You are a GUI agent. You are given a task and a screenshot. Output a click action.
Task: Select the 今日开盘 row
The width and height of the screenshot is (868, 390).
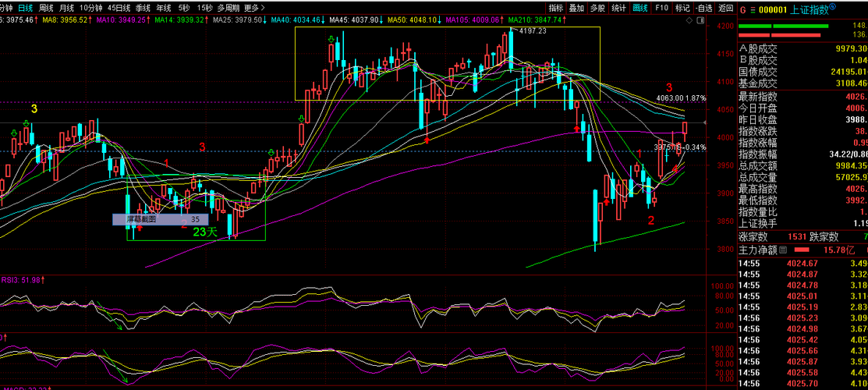[802, 108]
